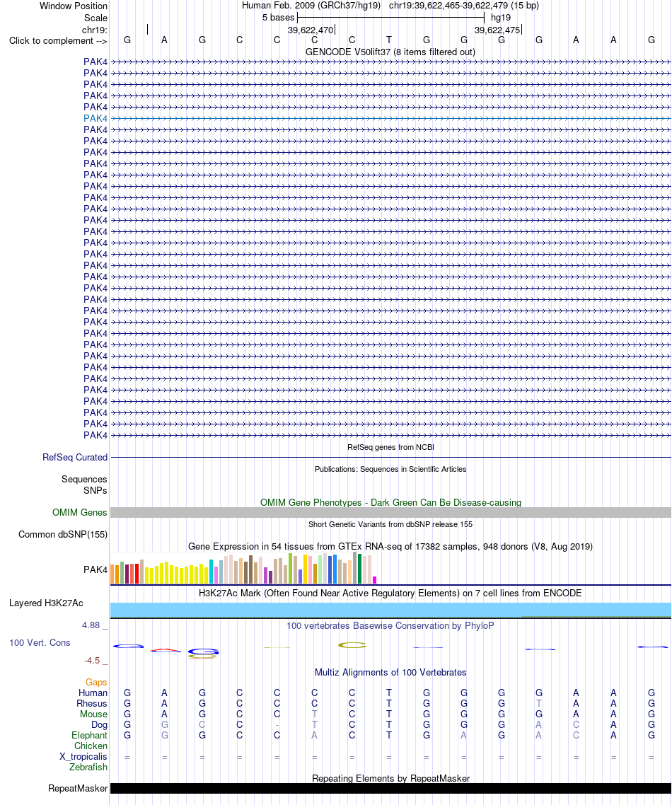Screen dimensions: 672x805
Task: Click the '-4.5' lower conservation scale value
Action: (92, 661)
